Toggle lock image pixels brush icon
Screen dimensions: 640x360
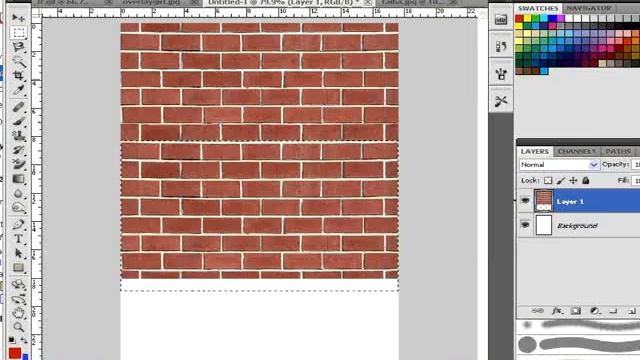click(x=560, y=180)
